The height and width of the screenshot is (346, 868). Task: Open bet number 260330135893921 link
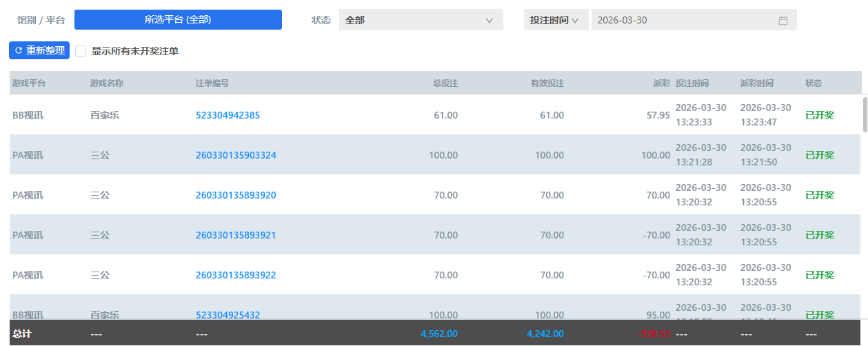[x=236, y=235]
